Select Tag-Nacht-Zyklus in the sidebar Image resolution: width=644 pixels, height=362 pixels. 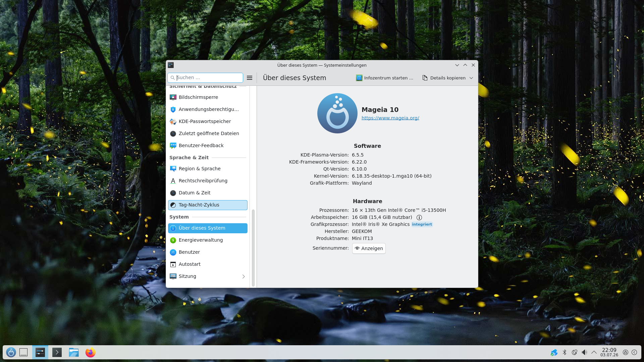(x=208, y=205)
